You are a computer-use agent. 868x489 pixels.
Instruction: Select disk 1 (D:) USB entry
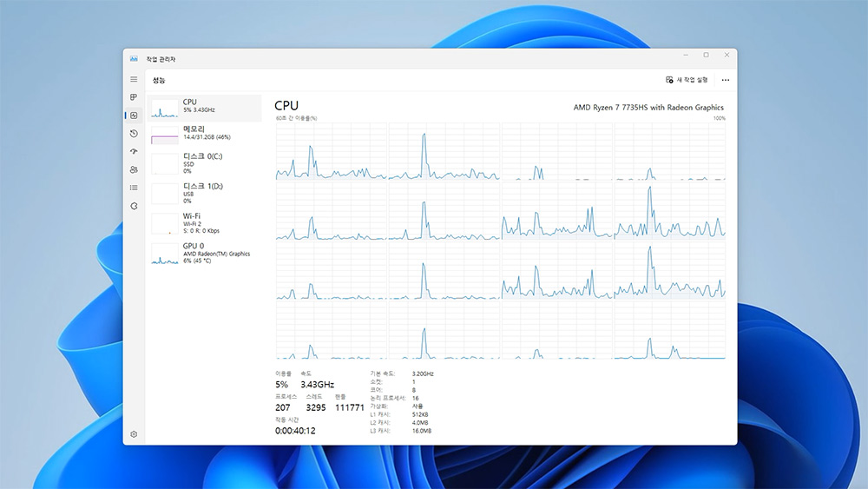204,194
